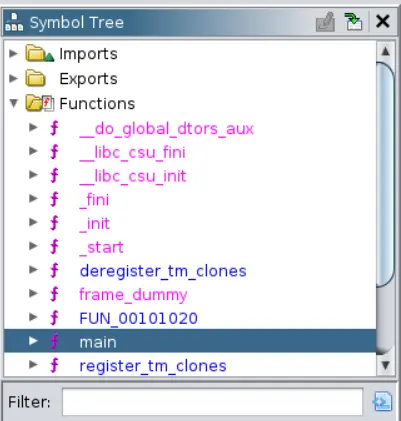Close the Symbol Tree panel
The height and width of the screenshot is (421, 401).
click(383, 22)
